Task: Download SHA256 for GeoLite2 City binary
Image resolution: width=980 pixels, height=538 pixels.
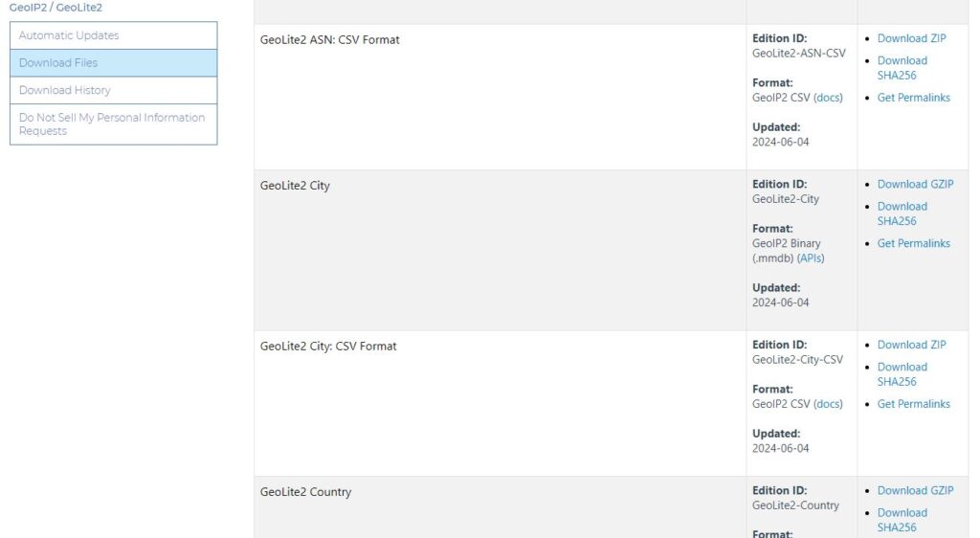Action: tap(902, 213)
